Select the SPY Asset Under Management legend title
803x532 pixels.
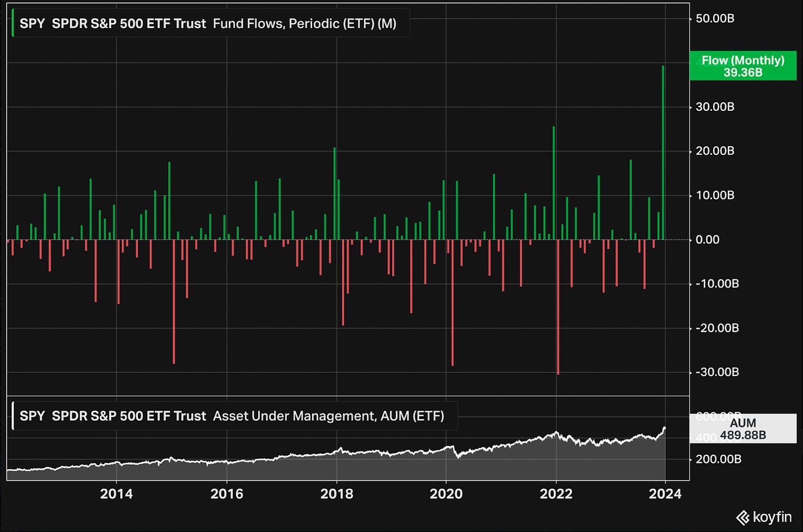pyautogui.click(x=232, y=416)
